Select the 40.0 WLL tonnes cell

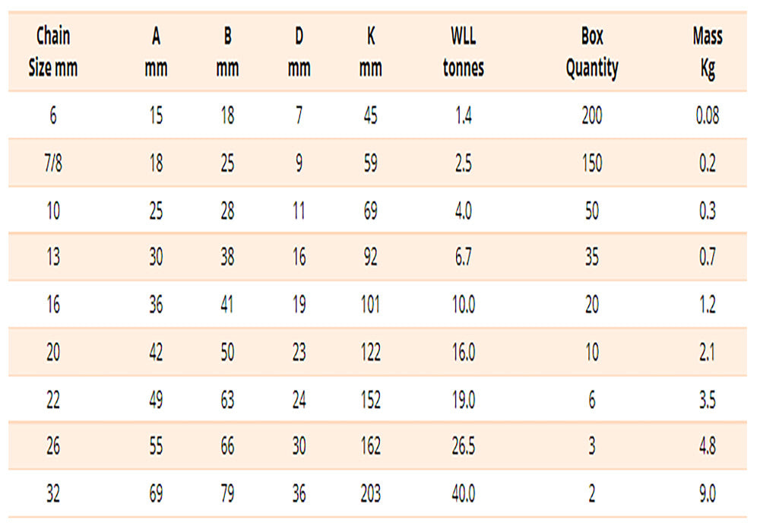[463, 494]
